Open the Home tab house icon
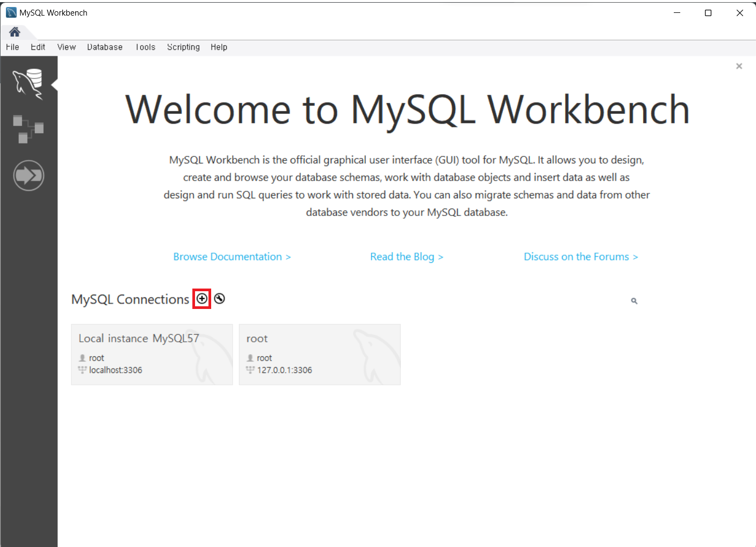 tap(15, 32)
